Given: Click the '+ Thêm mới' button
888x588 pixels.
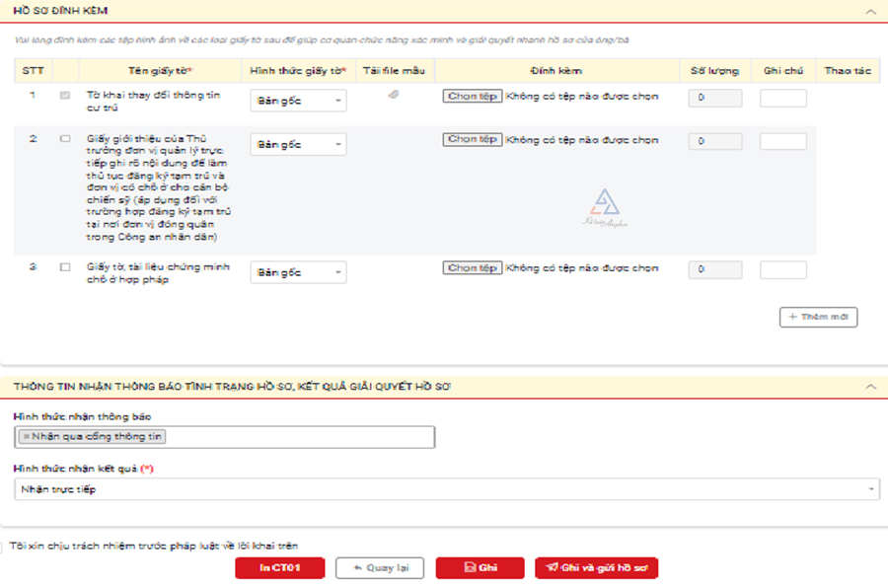Looking at the screenshot, I should [x=818, y=318].
